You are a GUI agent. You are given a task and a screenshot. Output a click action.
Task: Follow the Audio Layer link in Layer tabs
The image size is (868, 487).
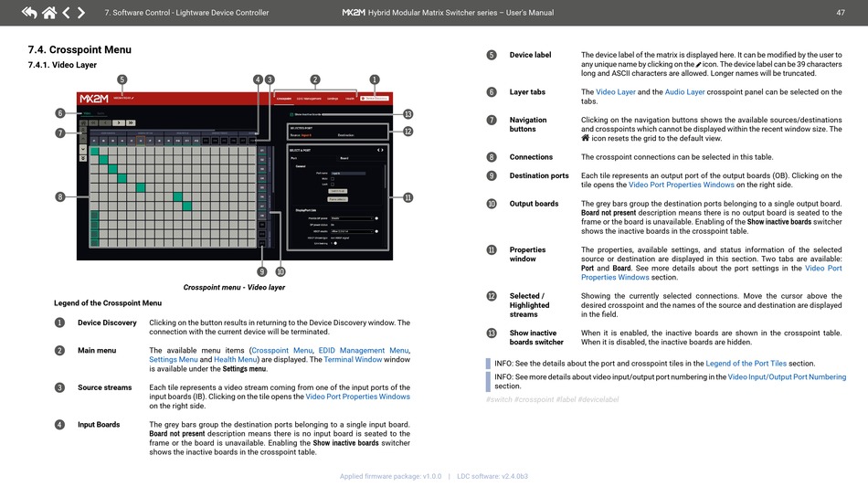pos(684,92)
